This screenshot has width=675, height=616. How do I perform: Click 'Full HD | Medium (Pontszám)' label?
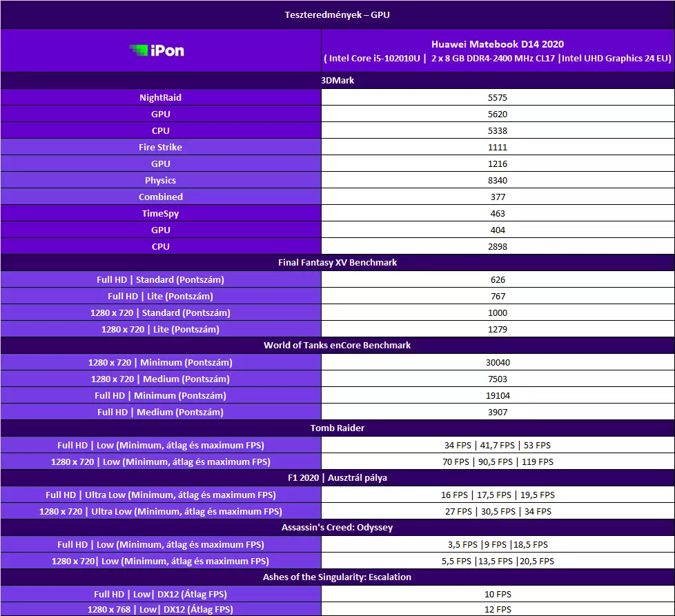(160, 412)
